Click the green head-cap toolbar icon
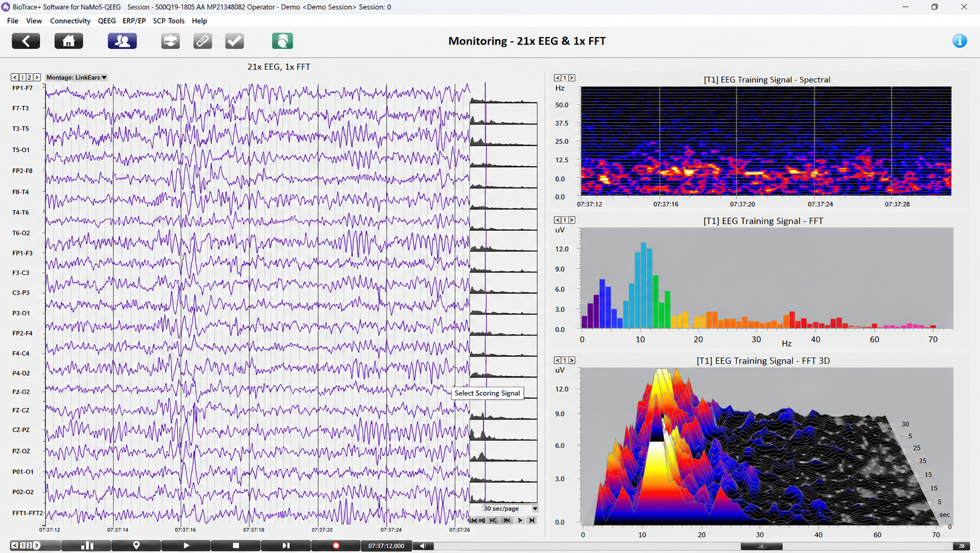 [x=282, y=41]
